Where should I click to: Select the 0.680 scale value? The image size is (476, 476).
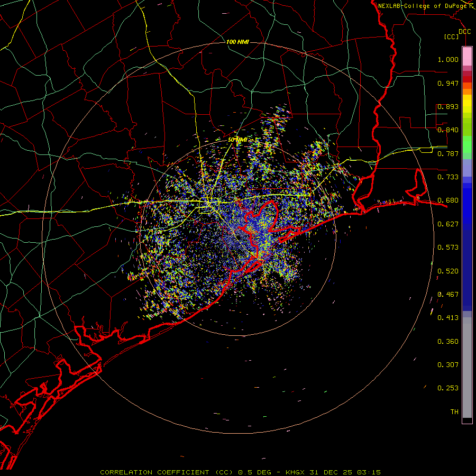[448, 200]
